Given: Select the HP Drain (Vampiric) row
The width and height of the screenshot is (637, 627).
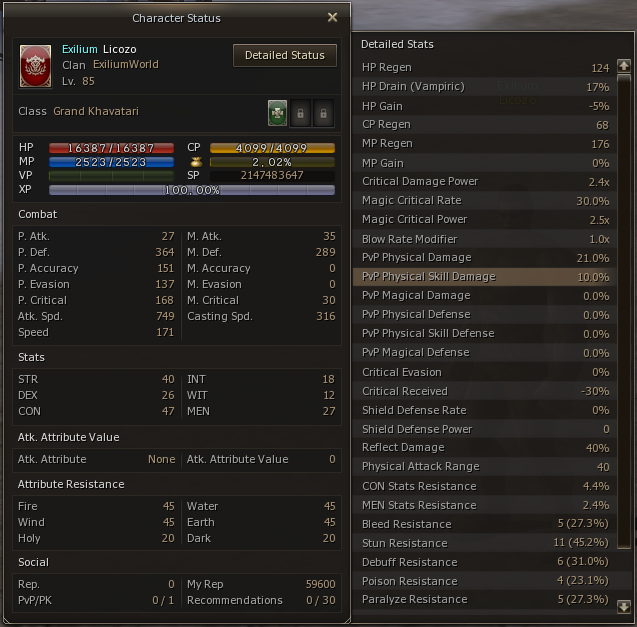Looking at the screenshot, I should (x=485, y=87).
